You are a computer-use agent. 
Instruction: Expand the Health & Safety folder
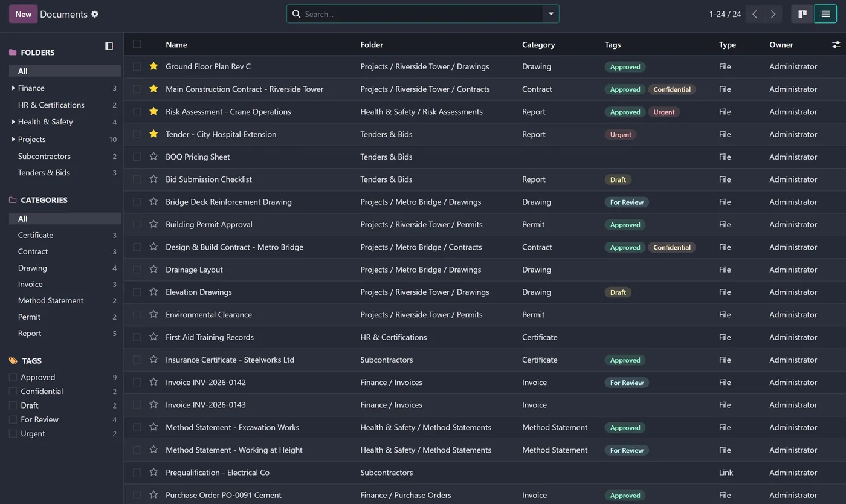(13, 122)
